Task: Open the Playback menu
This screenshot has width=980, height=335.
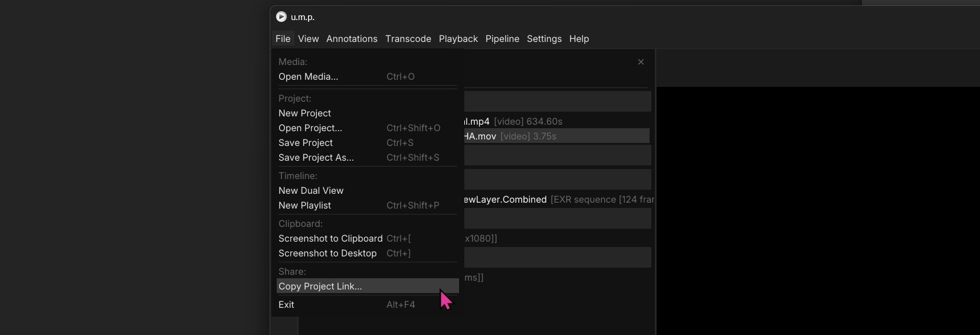Action: 458,39
